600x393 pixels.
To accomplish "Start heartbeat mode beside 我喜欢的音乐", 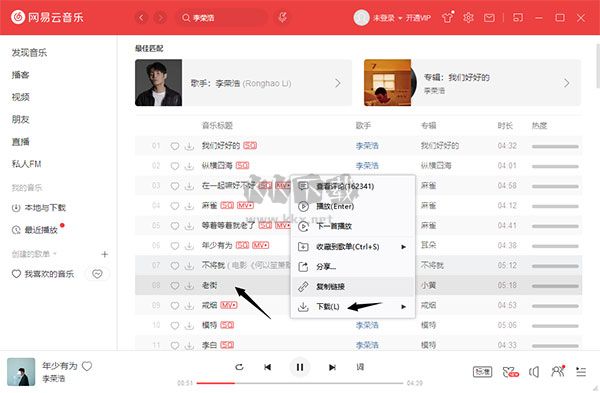I will (x=97, y=274).
